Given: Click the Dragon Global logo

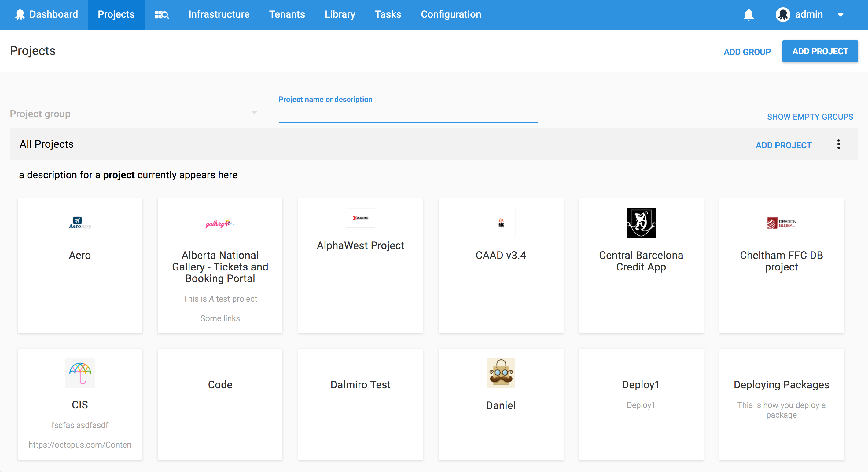Looking at the screenshot, I should 781,223.
